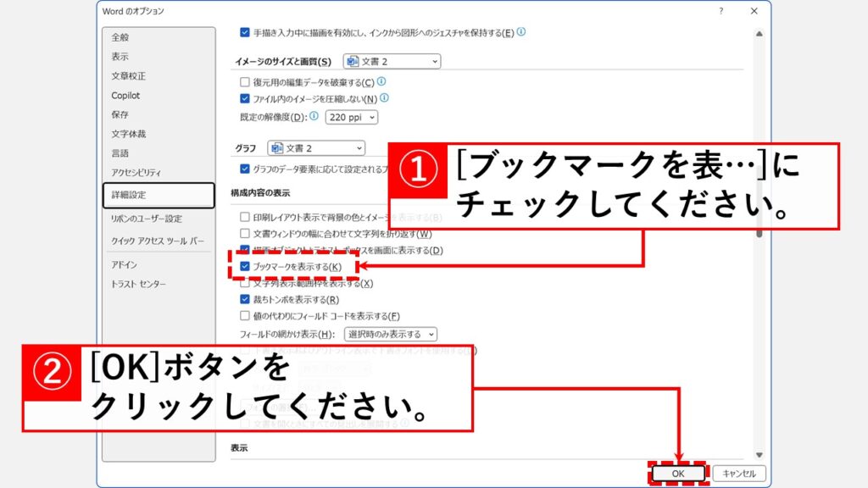Click the 表示 section heading at bottom
This screenshot has height=488, width=868.
(x=239, y=448)
